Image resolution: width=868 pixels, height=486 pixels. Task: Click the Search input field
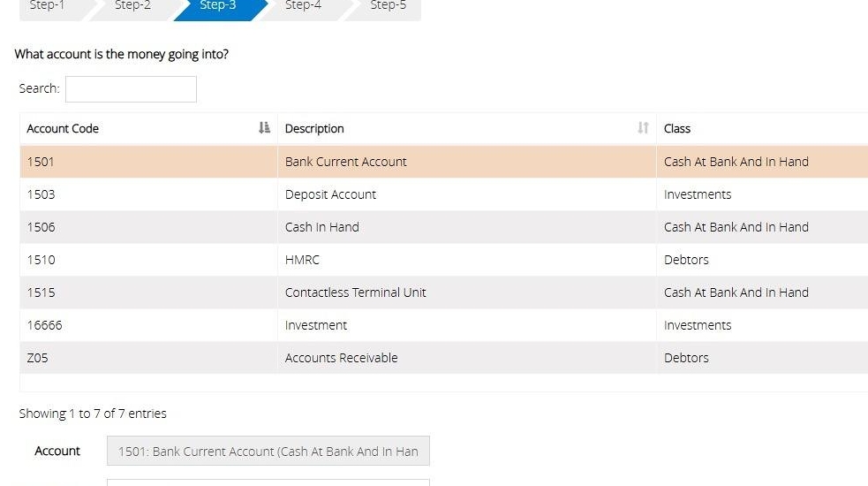(x=131, y=89)
